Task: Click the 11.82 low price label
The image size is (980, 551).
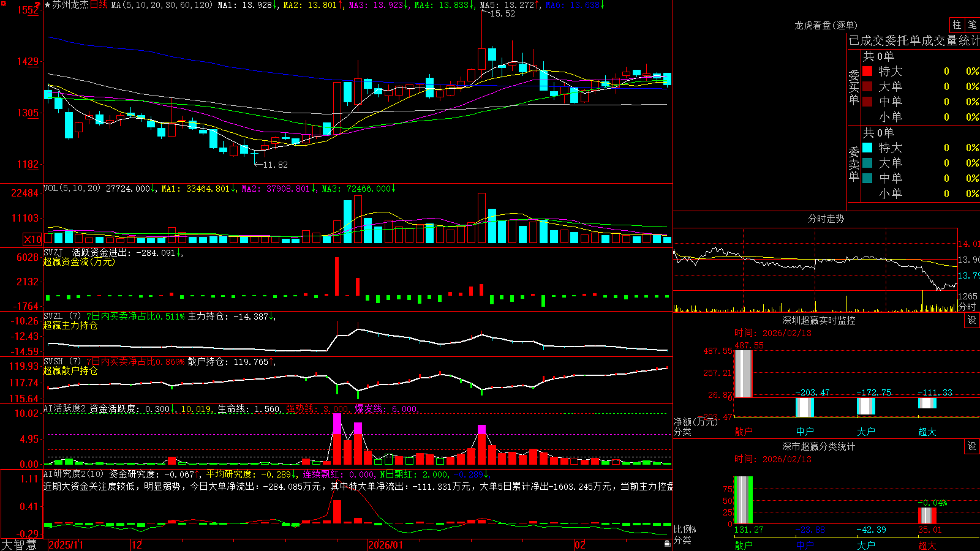Action: [x=275, y=165]
